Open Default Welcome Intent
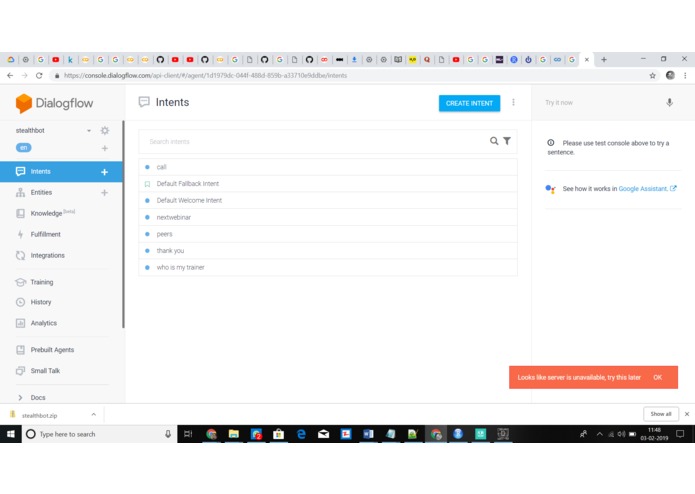 328,201
